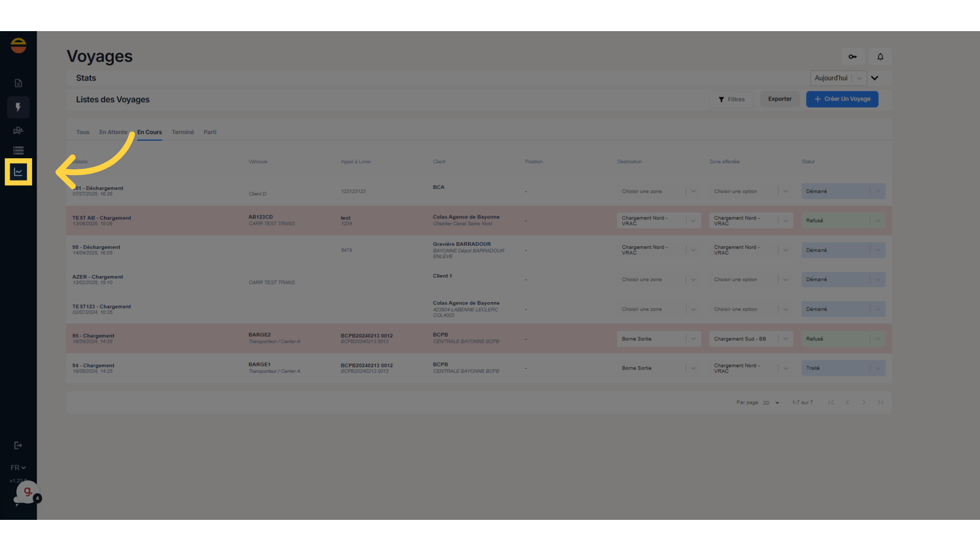This screenshot has width=980, height=551.
Task: Open the truck vehicles sidebar icon
Action: (18, 131)
